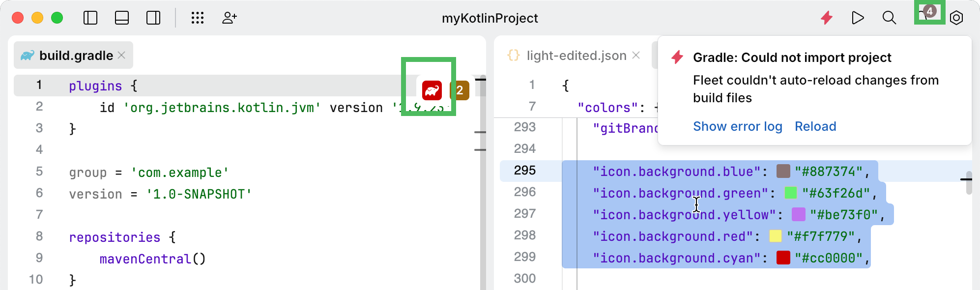980x290 pixels.
Task: Click the add collaborator icon
Action: [230, 18]
